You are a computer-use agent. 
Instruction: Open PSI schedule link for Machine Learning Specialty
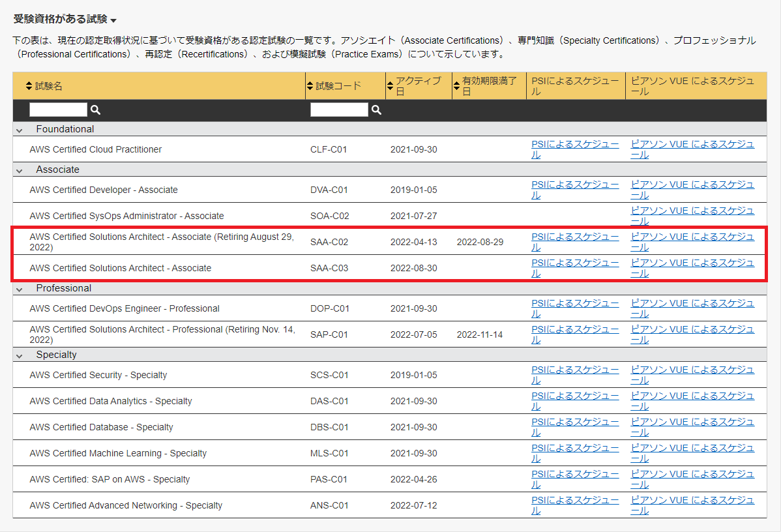tap(575, 453)
